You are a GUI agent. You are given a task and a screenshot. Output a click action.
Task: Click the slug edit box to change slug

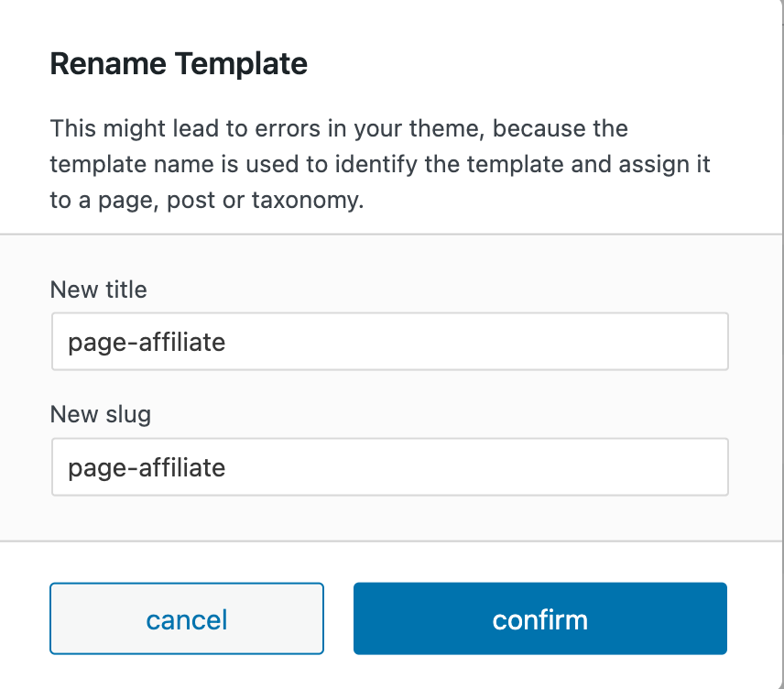(389, 466)
